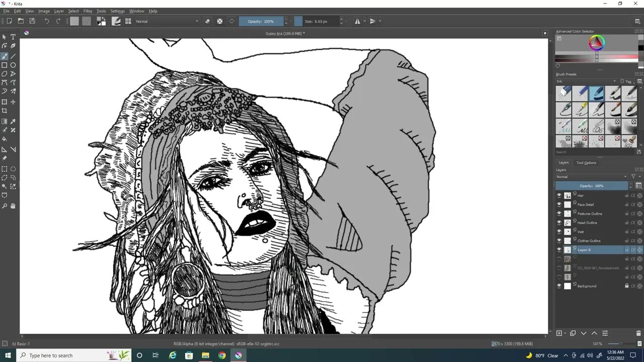Screen dimensions: 644x362
Task: Open layer properties
Action: coord(605,333)
